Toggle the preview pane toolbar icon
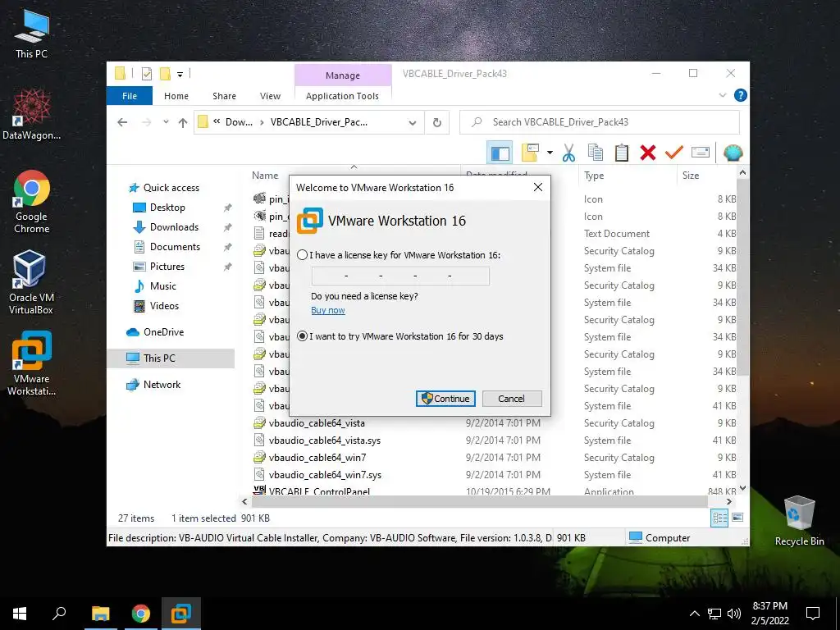The height and width of the screenshot is (630, 840). pyautogui.click(x=500, y=153)
